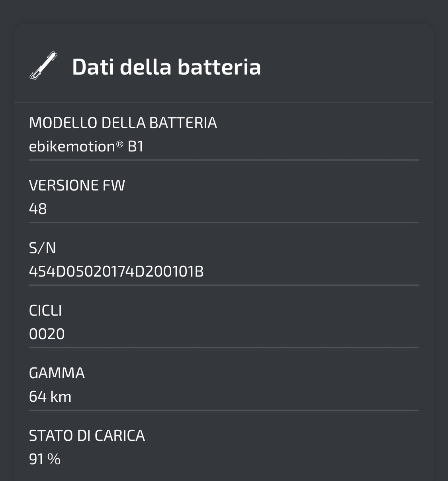The height and width of the screenshot is (481, 448).
Task: Click the divider line under the range value
Action: [x=224, y=410]
